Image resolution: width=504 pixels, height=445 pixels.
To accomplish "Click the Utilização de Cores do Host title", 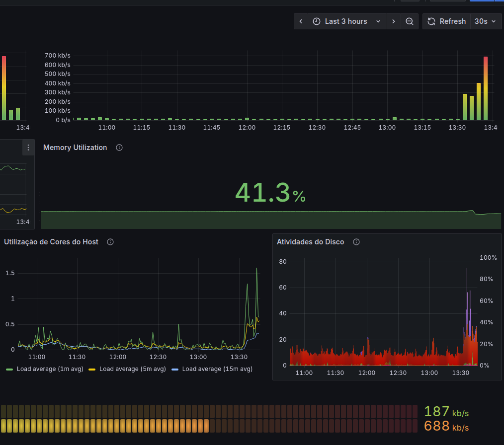I will (51, 242).
